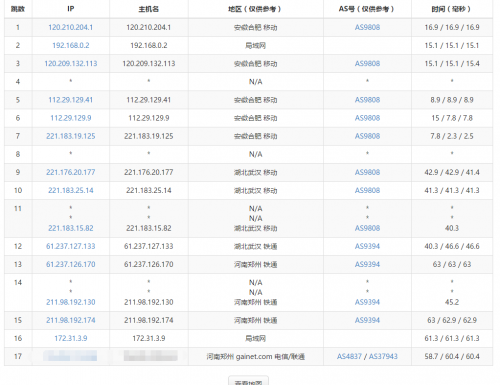
Task: Open IP link 221.183.15.82 in hop 11
Action: coord(71,228)
